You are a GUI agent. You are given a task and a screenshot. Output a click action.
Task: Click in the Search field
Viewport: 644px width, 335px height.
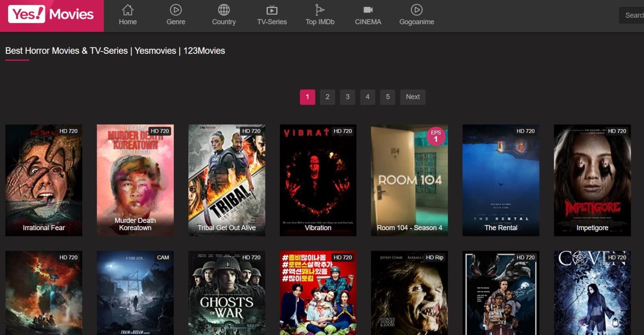coord(633,15)
